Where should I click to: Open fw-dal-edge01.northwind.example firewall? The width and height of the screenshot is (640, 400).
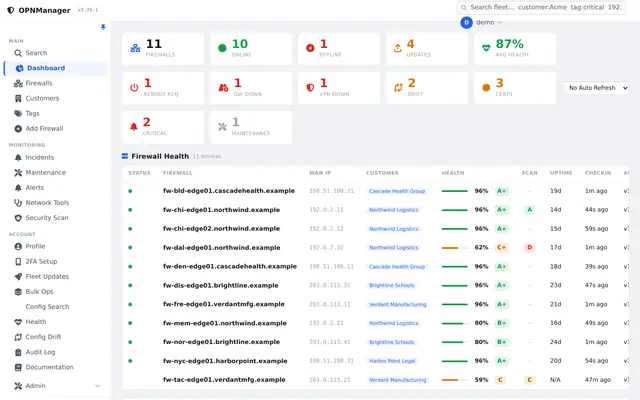click(222, 247)
